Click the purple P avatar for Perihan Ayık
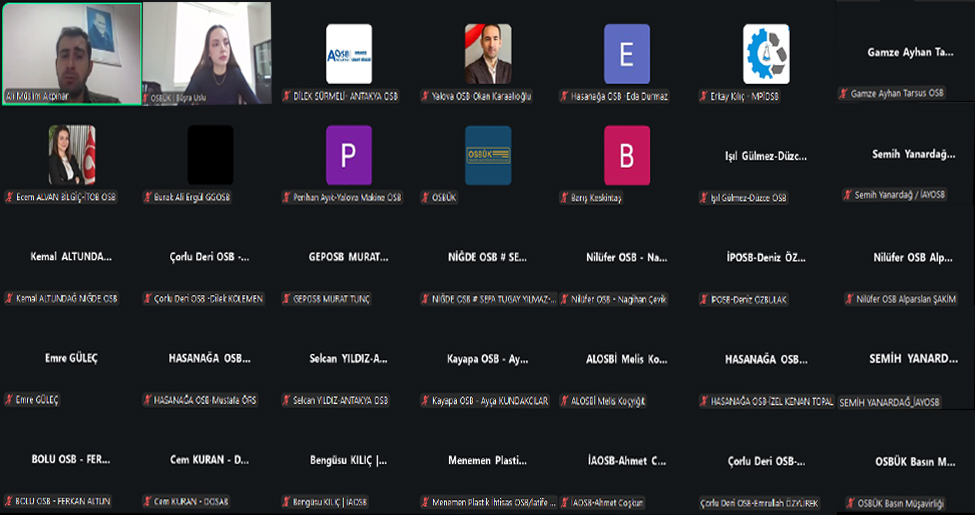The width and height of the screenshot is (975, 515). (x=348, y=155)
